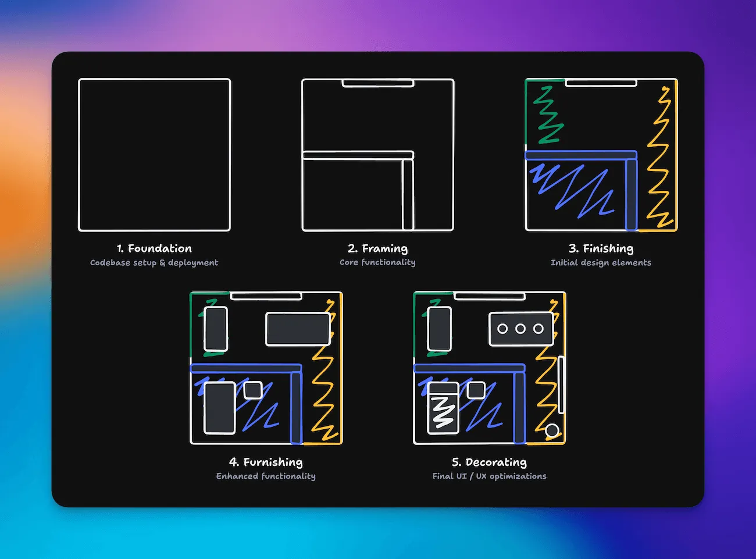756x559 pixels.
Task: Click the top window bar in Framing diagram
Action: point(377,83)
